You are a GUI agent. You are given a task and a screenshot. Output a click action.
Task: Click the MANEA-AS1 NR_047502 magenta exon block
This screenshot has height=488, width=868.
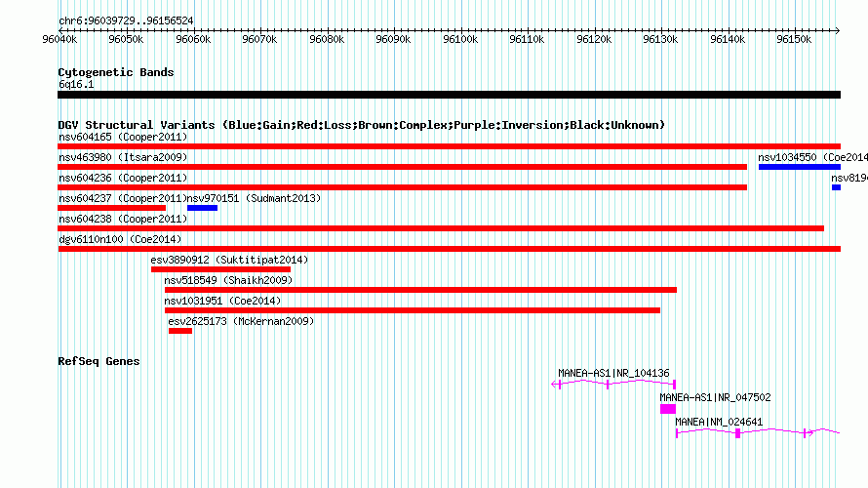[668, 409]
